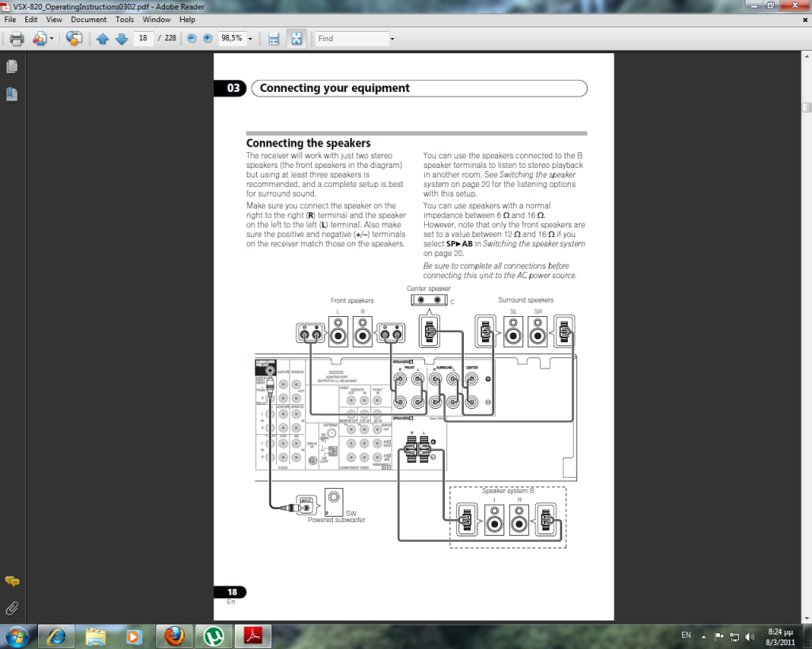The width and height of the screenshot is (812, 649).
Task: Open dropdown arrow beside collaborate icon
Action: pyautogui.click(x=52, y=39)
